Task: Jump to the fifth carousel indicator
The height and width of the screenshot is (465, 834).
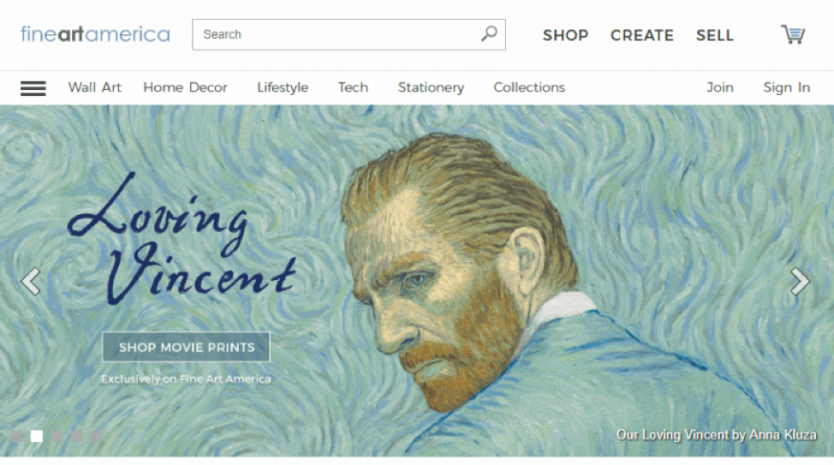Action: click(x=96, y=436)
